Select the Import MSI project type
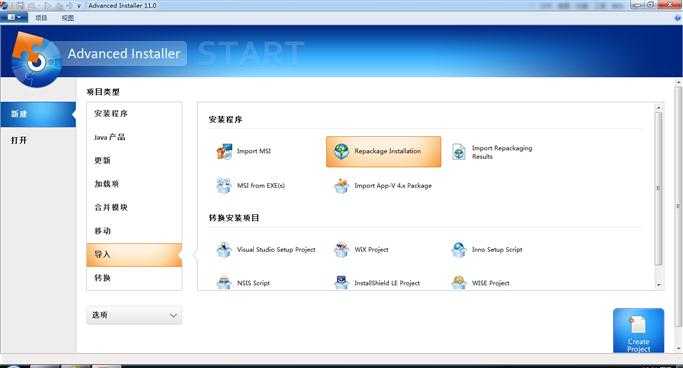The width and height of the screenshot is (683, 368). tap(244, 151)
